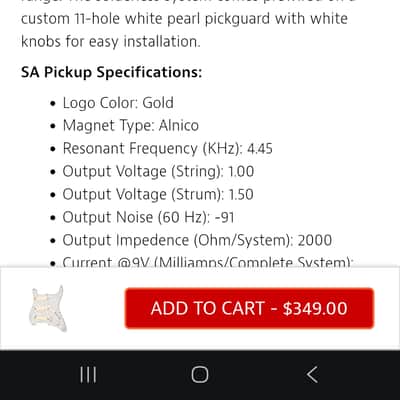This screenshot has height=400, width=400.
Task: Click the bullet point beside Logo Color
Action: pos(53,103)
